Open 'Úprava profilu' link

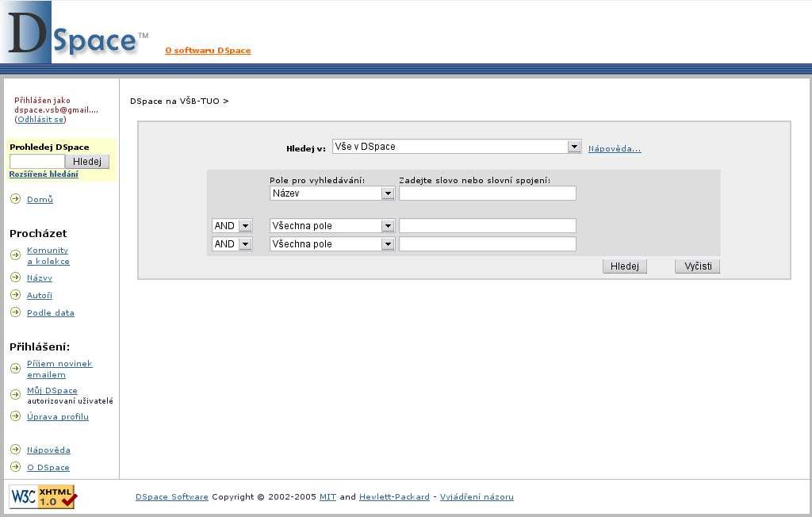57,416
